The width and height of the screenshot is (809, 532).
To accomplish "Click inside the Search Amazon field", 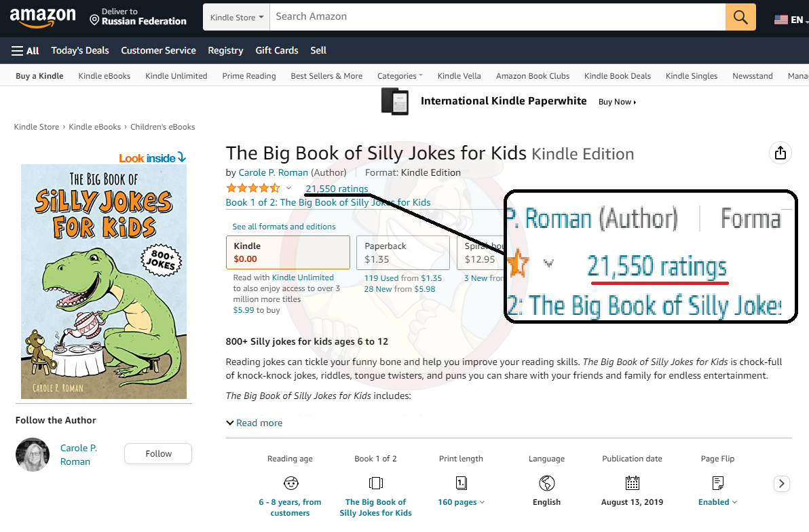I will click(x=497, y=17).
